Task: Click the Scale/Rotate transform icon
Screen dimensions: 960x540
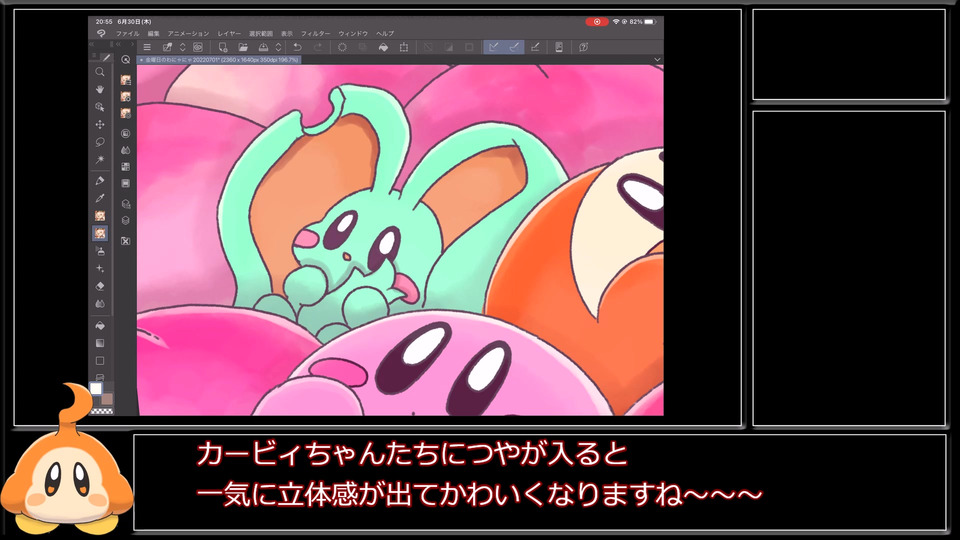Action: pyautogui.click(x=404, y=47)
